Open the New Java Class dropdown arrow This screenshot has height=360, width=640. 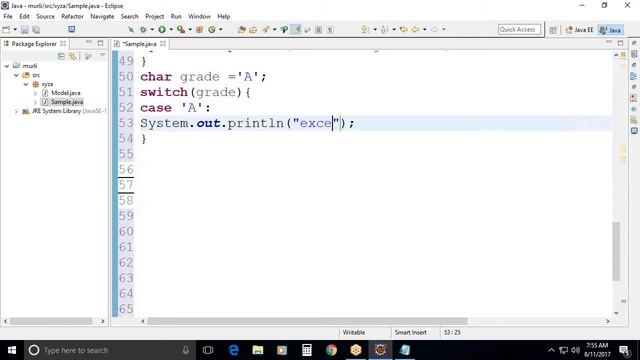(221, 29)
